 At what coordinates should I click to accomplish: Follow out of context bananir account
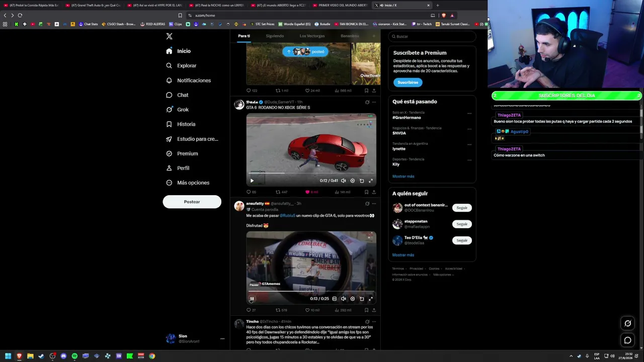(462, 208)
